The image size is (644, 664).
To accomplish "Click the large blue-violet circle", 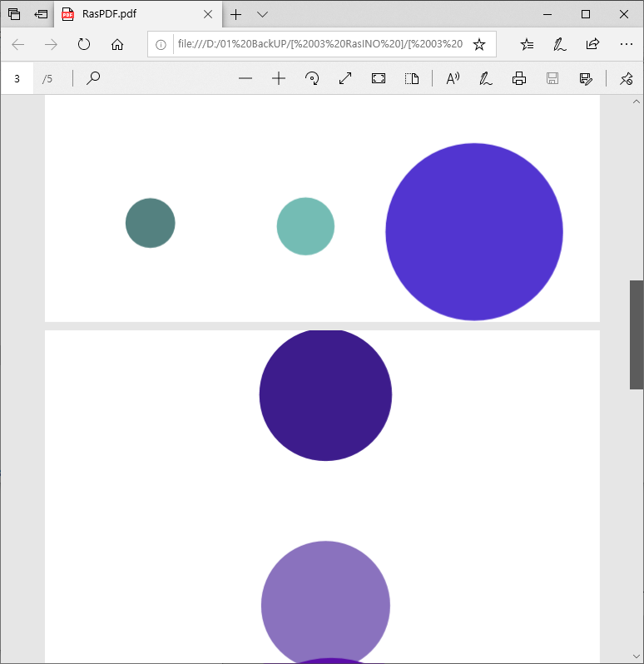I will [x=474, y=232].
